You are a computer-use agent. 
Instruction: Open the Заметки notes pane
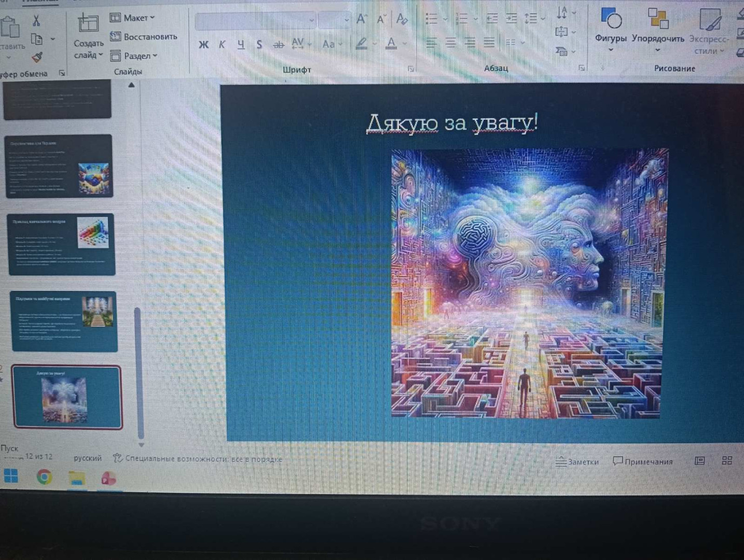tap(577, 461)
